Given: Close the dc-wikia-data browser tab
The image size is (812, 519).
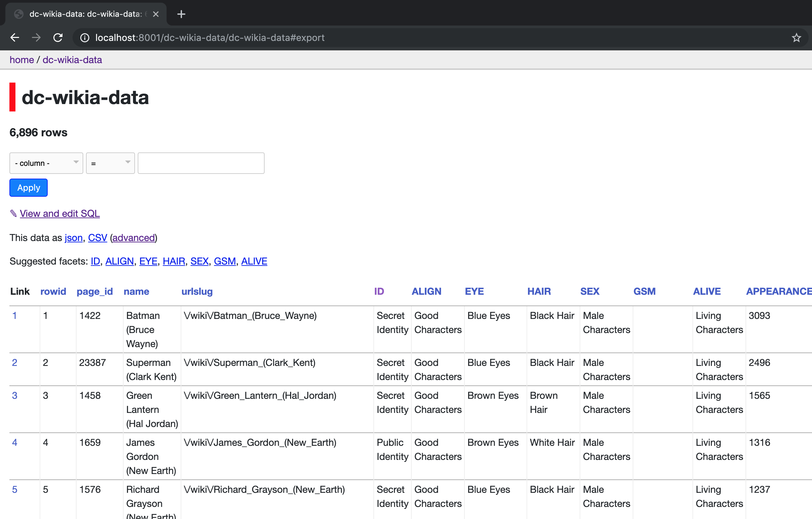Looking at the screenshot, I should (x=155, y=14).
